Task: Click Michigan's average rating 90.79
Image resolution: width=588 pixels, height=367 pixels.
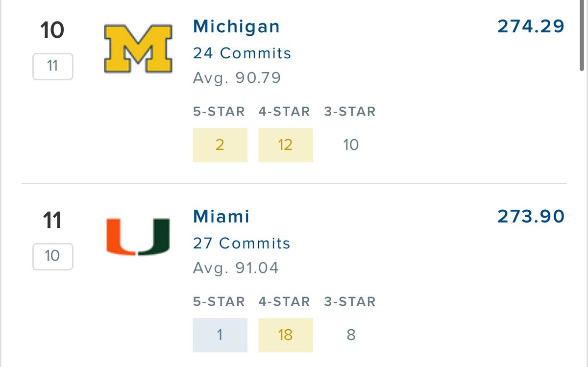Action: pyautogui.click(x=237, y=78)
